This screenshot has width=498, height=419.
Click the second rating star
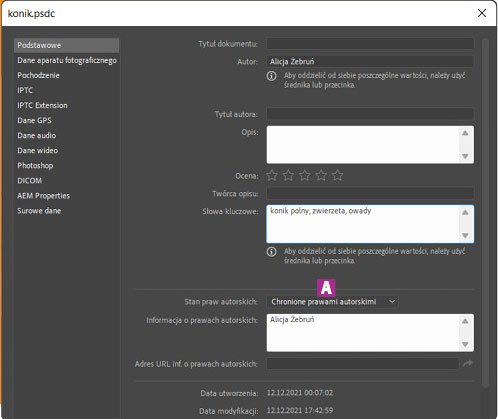[x=288, y=175]
